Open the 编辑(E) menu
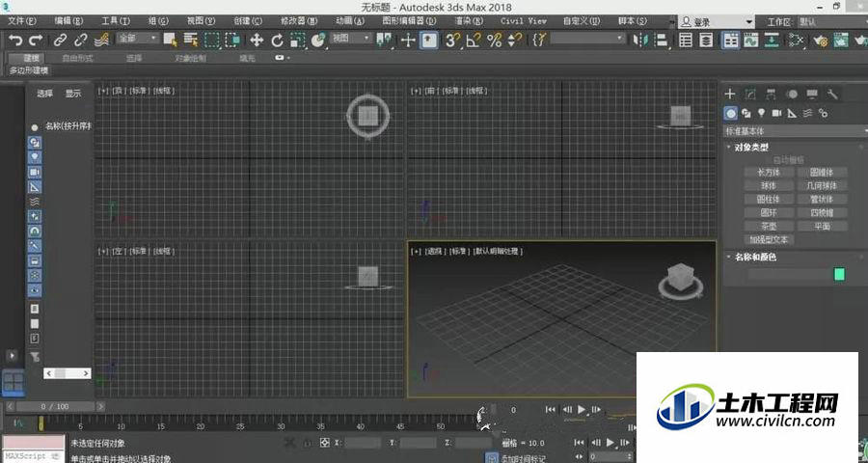The width and height of the screenshot is (868, 463). click(68, 20)
